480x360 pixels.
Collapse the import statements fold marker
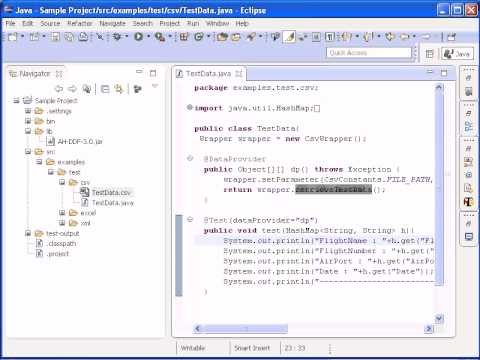point(190,107)
